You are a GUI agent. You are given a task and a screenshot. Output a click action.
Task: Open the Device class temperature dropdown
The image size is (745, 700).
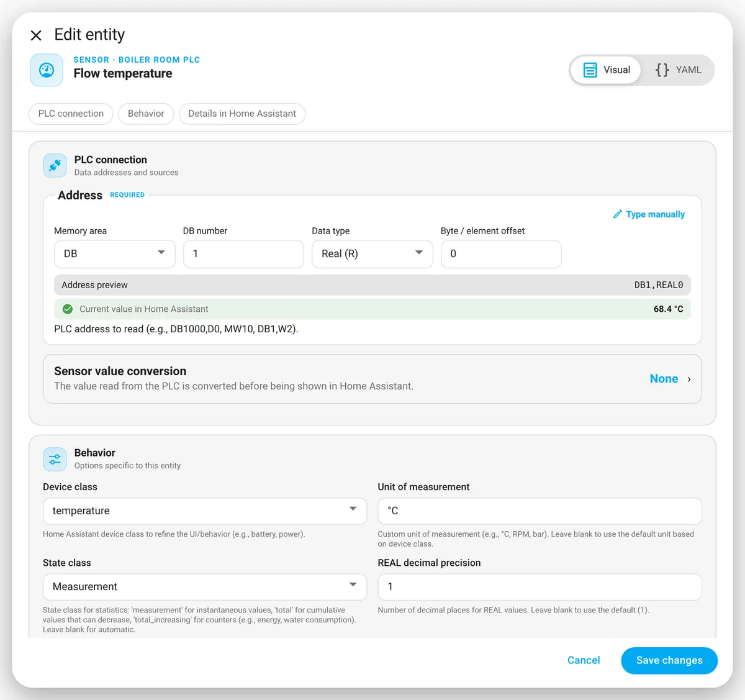coord(205,511)
